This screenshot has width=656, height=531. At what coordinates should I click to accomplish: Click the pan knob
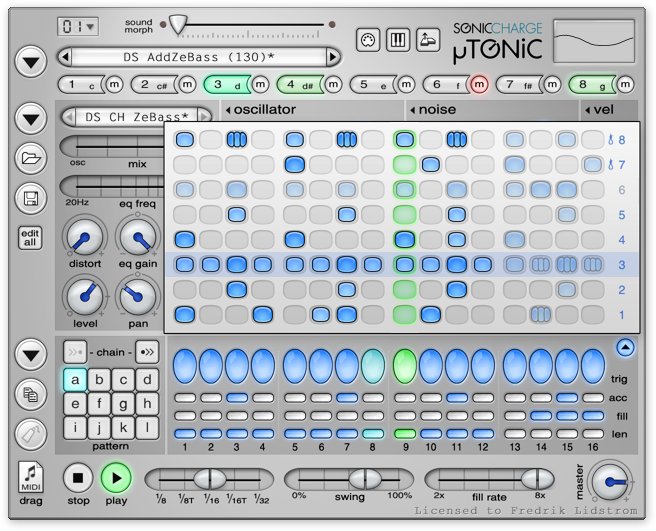[138, 296]
